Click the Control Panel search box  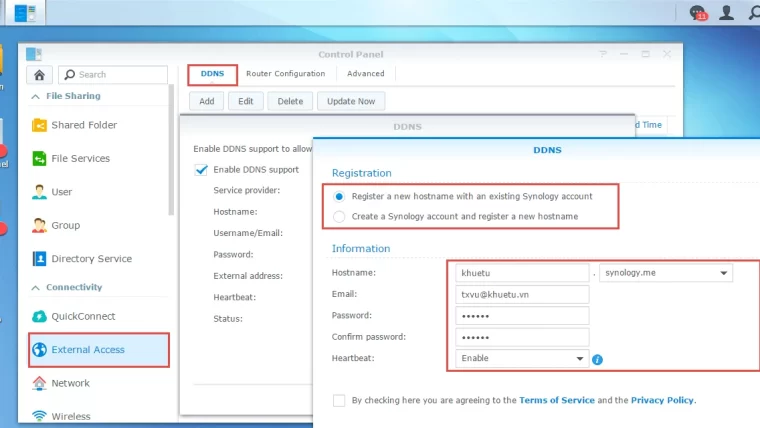pos(113,75)
